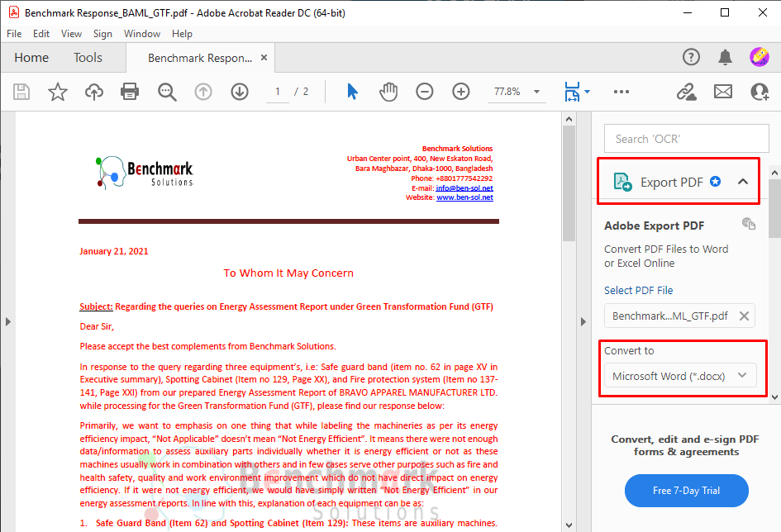Open www.ben-sol.net website link
The image size is (781, 532).
tap(464, 197)
